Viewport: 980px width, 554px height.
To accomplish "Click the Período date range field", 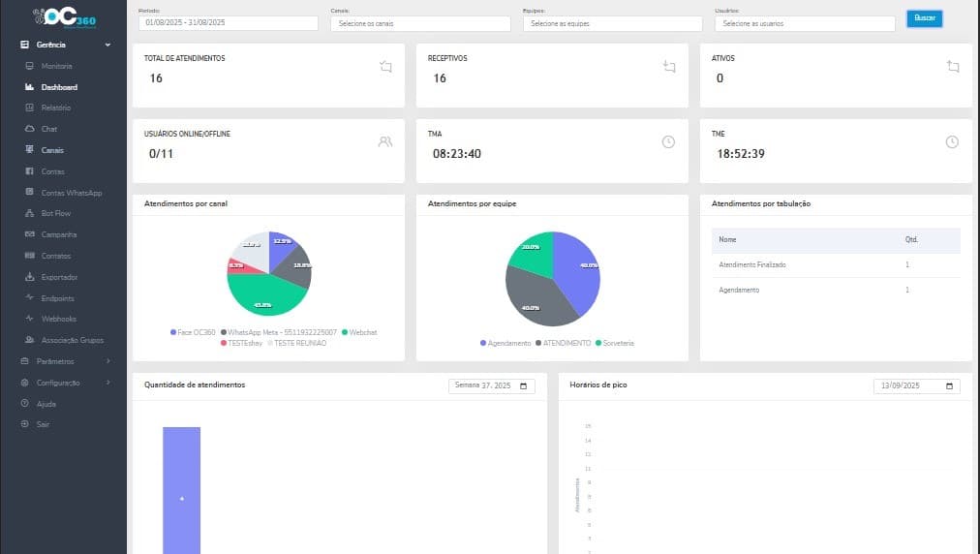I will [x=229, y=22].
